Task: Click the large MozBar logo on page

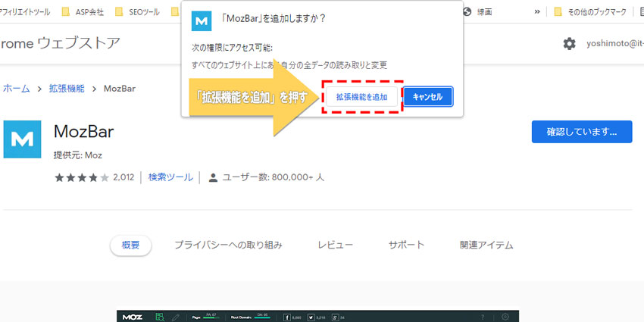Action: (22, 139)
